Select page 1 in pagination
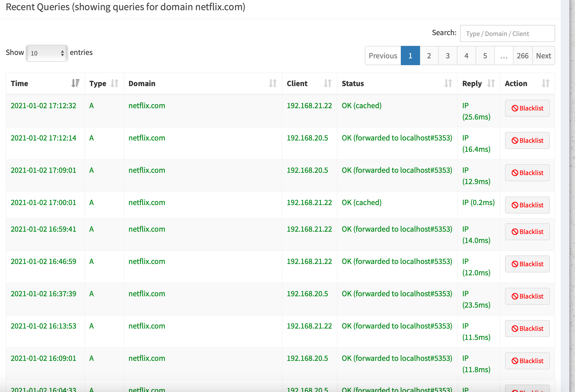575x392 pixels. pyautogui.click(x=410, y=56)
